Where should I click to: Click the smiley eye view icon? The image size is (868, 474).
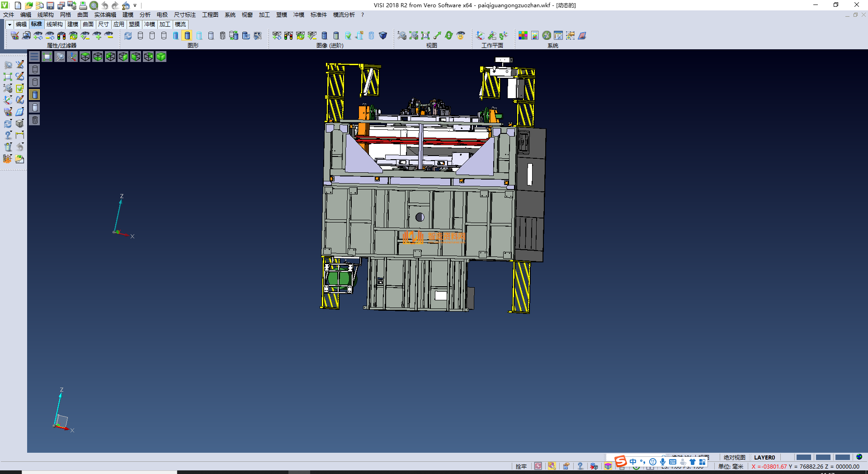click(x=461, y=36)
